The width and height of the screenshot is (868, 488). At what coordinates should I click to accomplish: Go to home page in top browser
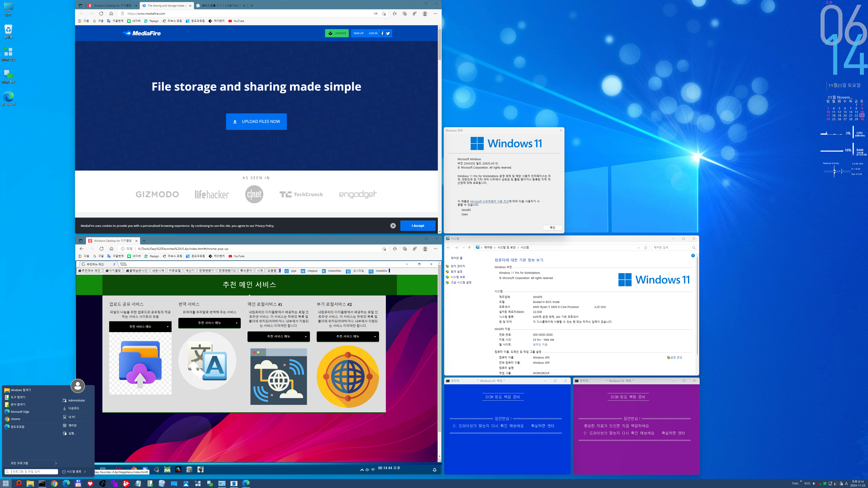pyautogui.click(x=111, y=14)
